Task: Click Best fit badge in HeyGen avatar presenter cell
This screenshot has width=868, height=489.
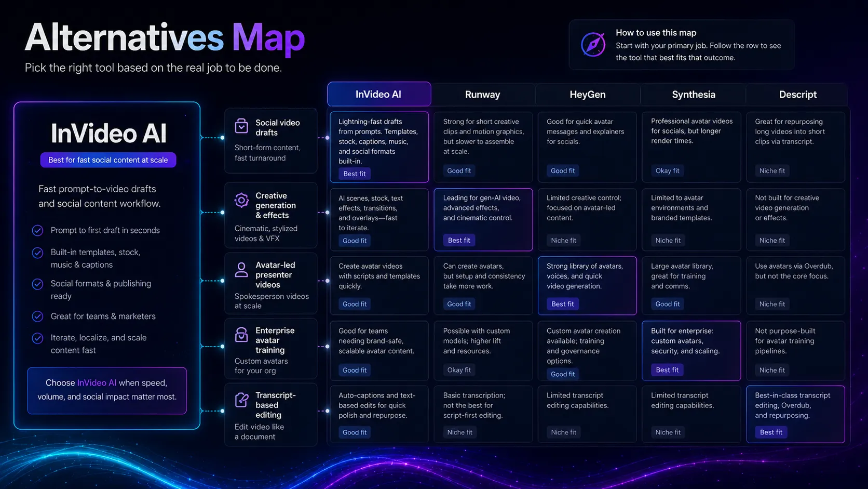Action: point(563,304)
